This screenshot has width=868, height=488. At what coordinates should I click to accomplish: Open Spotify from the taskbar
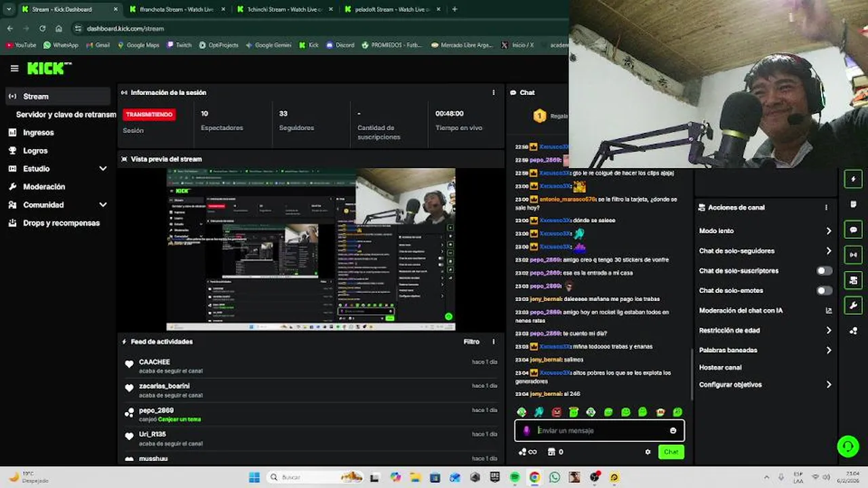515,477
